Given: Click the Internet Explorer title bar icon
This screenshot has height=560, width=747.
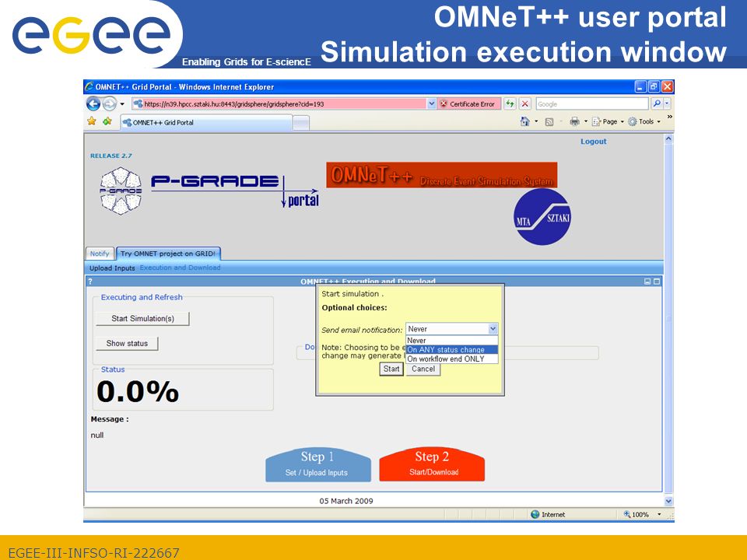Looking at the screenshot, I should coord(89,86).
